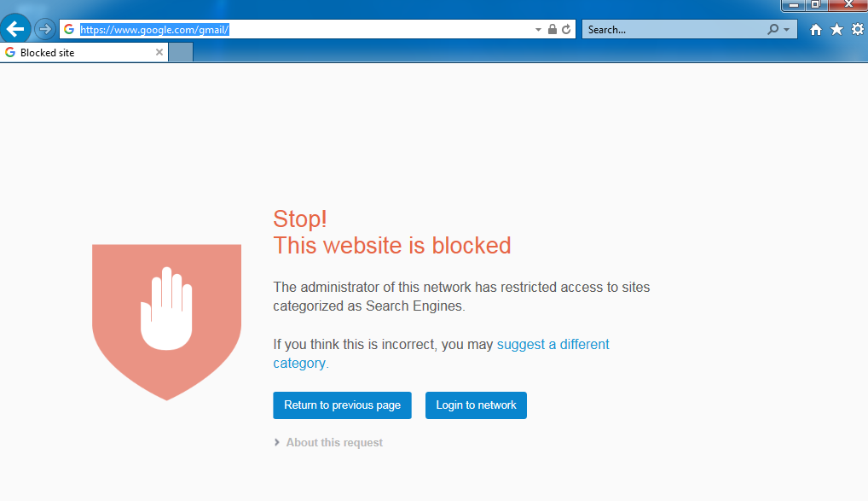Image resolution: width=868 pixels, height=501 pixels.
Task: Click the magnifier search icon
Action: [773, 29]
